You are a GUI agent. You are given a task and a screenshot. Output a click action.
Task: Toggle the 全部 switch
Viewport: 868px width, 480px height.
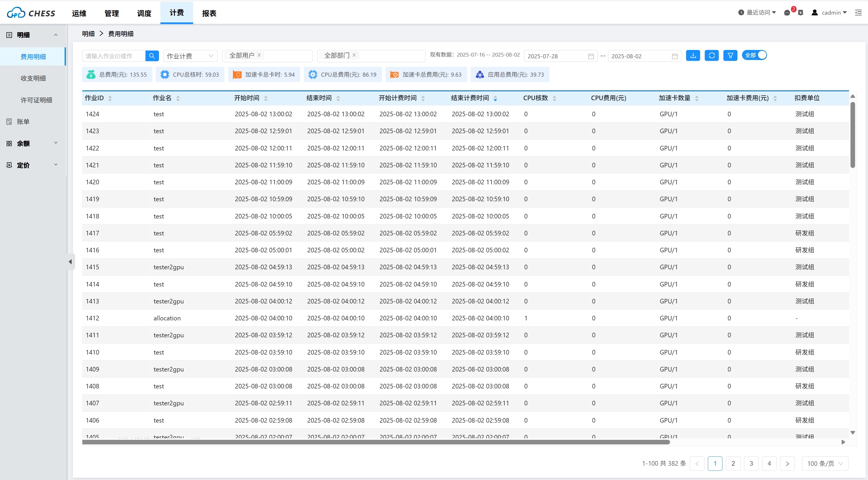(754, 55)
